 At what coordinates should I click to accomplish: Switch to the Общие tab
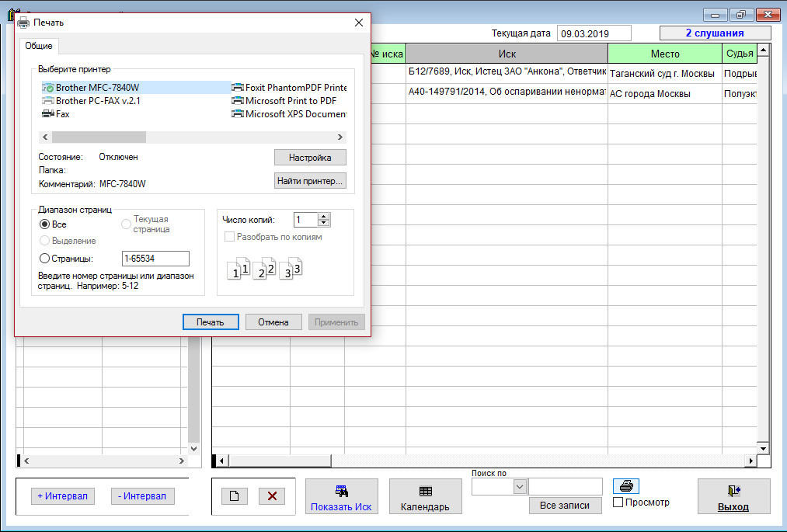39,46
